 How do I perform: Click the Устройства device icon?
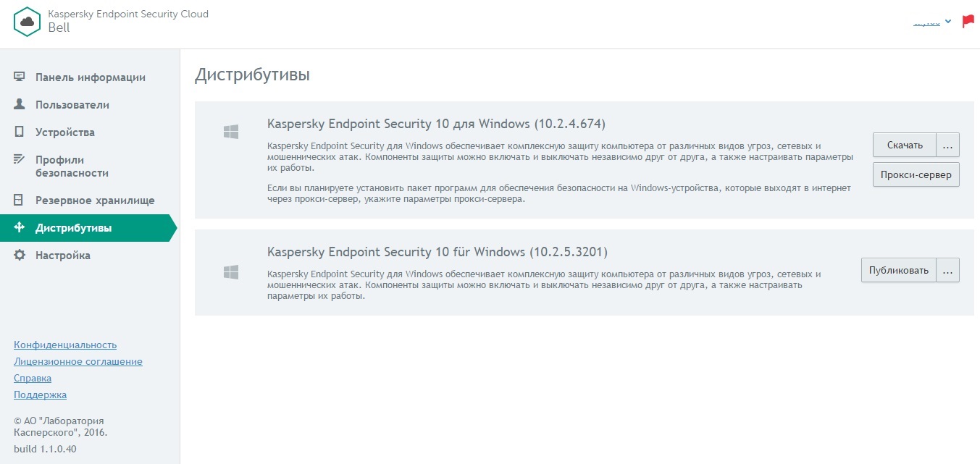click(20, 132)
